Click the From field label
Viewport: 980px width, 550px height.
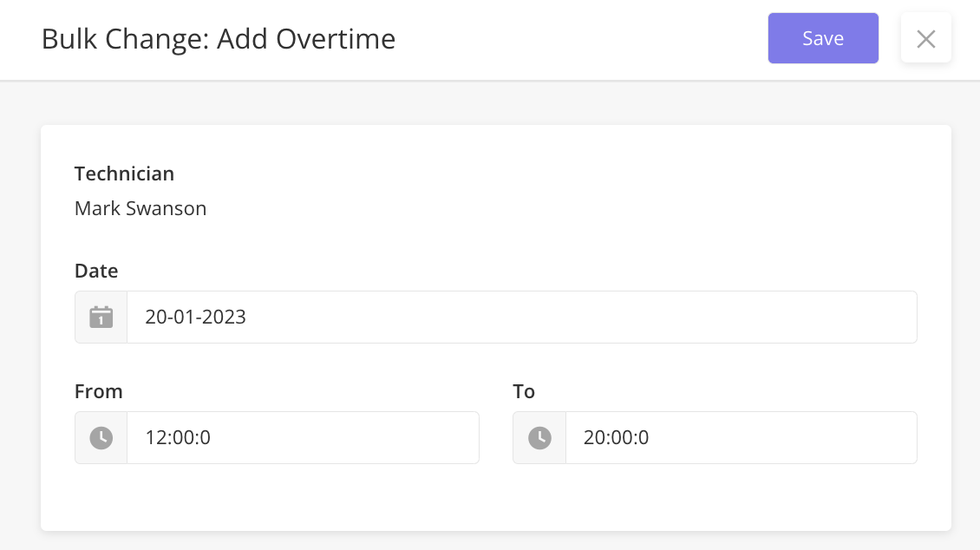coord(99,391)
